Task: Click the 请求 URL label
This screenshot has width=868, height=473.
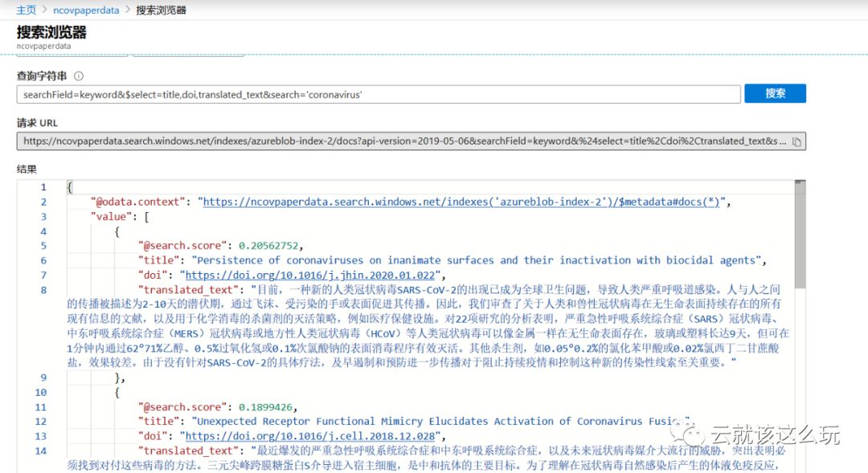Action: pyautogui.click(x=37, y=123)
